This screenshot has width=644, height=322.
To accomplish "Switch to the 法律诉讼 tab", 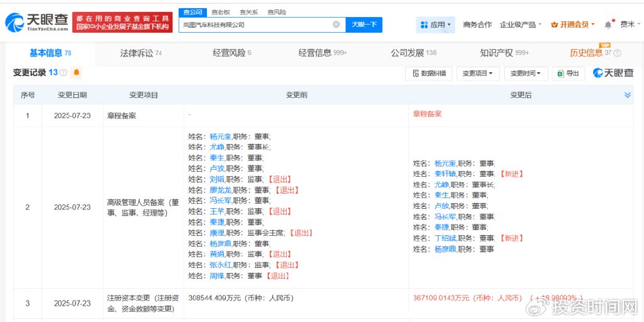I will coord(141,53).
